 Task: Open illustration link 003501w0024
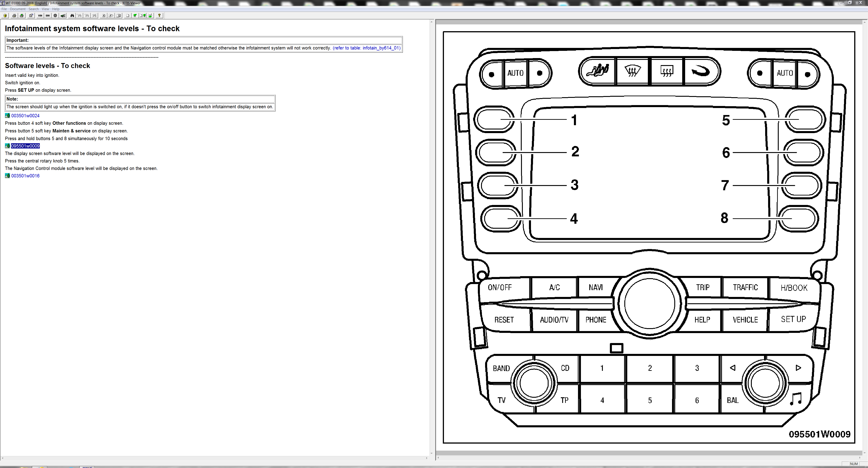[x=25, y=115]
